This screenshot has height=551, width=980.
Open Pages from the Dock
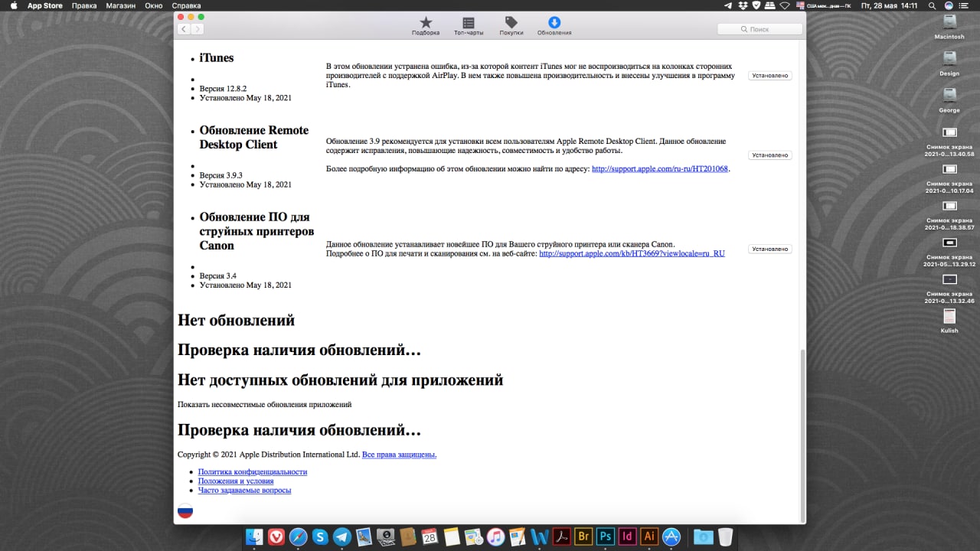[x=518, y=536]
